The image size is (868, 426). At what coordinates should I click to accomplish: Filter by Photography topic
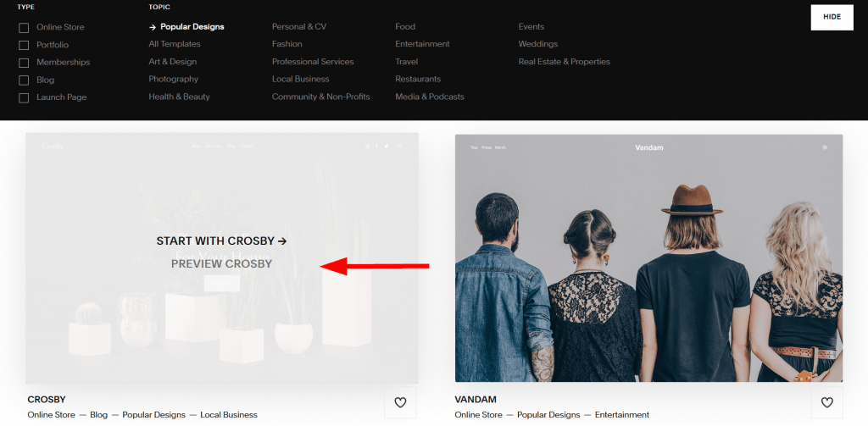[173, 79]
